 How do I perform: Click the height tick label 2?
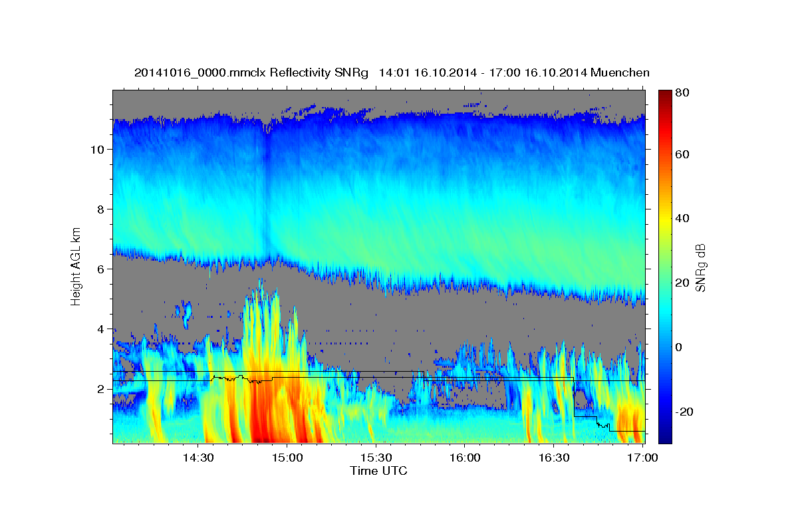tap(100, 389)
